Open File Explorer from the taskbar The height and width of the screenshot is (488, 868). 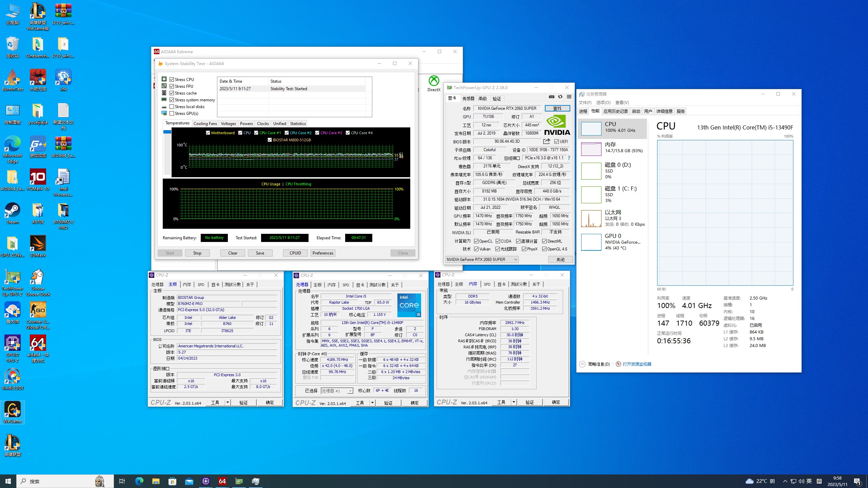(x=156, y=481)
